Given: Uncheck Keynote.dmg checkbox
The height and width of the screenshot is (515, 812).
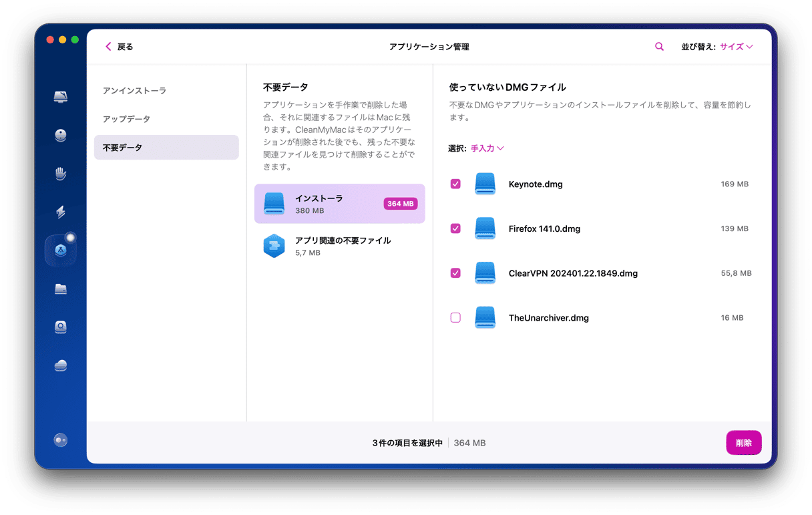Looking at the screenshot, I should 455,184.
